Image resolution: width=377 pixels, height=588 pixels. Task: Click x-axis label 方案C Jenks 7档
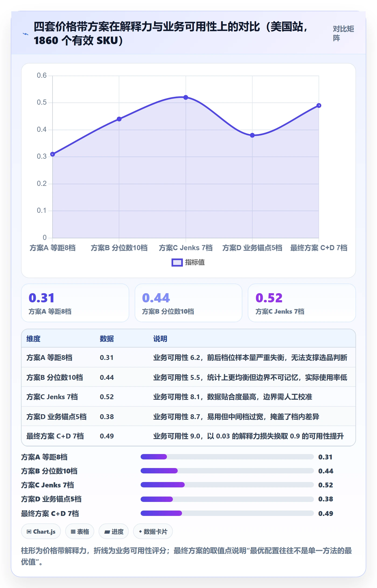pyautogui.click(x=186, y=248)
